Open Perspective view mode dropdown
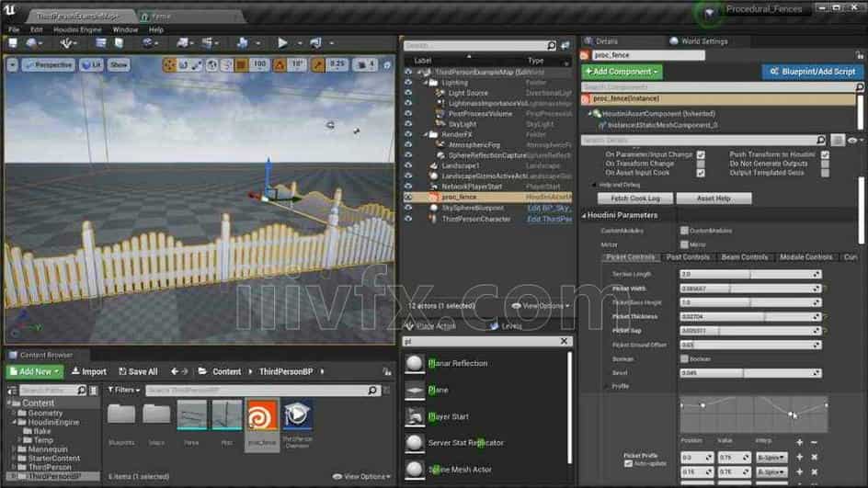 (x=48, y=64)
